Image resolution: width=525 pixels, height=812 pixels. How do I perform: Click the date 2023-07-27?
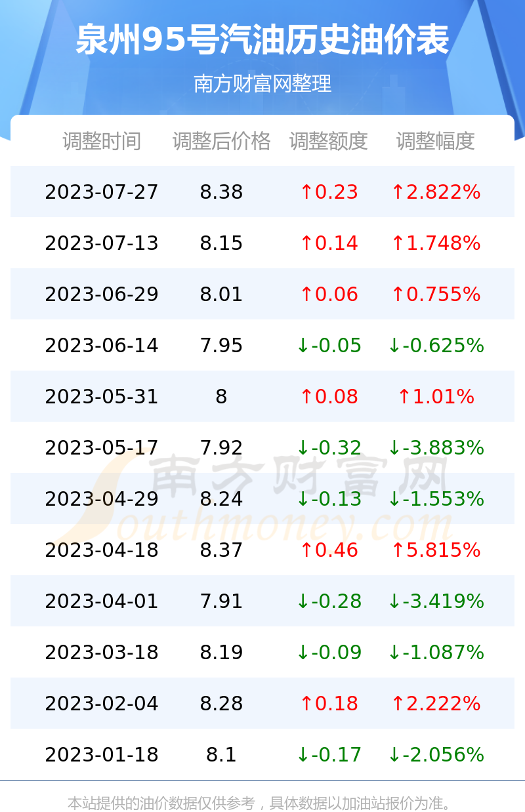coord(102,192)
